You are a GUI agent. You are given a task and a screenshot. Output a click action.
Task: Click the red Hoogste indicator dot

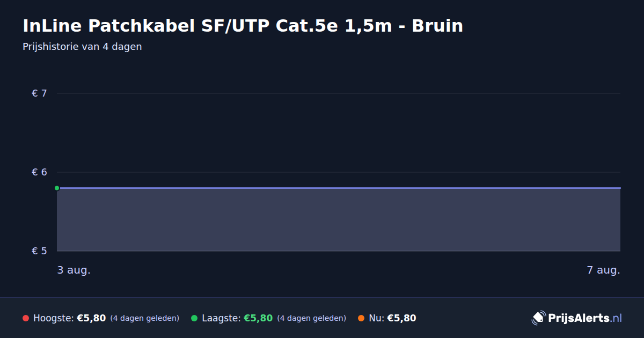[26, 318]
